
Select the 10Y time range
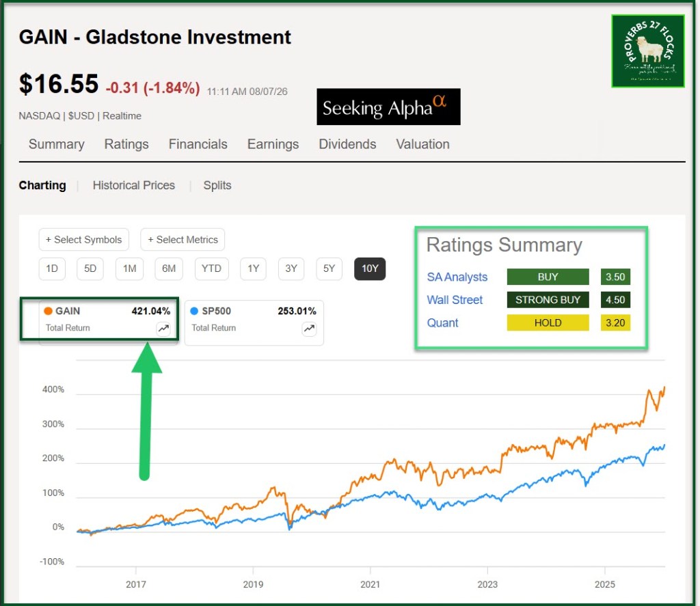370,268
